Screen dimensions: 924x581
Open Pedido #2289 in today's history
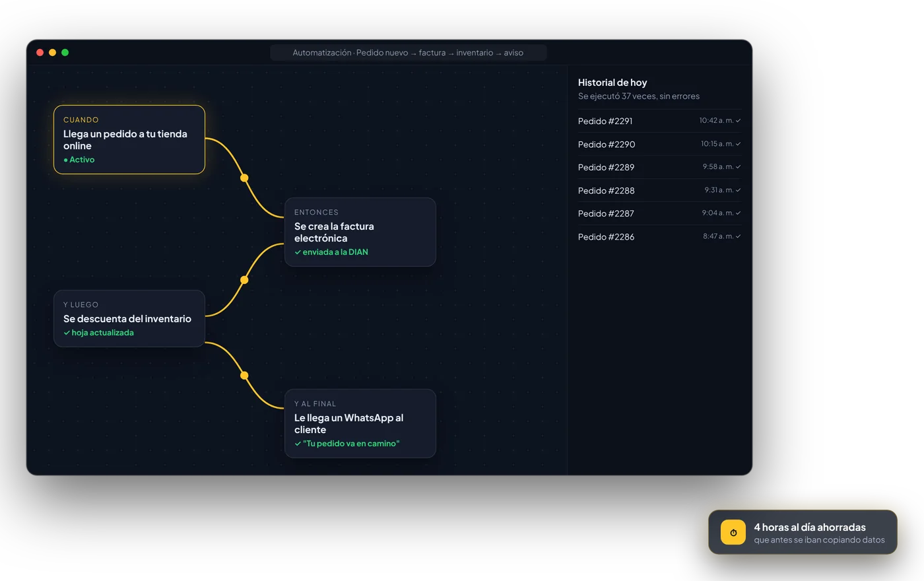(659, 167)
